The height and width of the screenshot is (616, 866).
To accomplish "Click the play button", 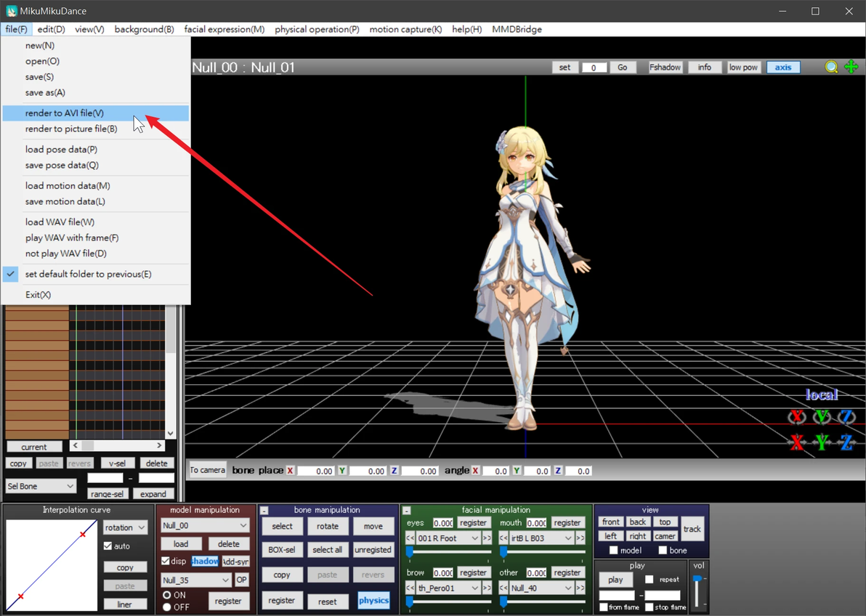I will coord(616,580).
